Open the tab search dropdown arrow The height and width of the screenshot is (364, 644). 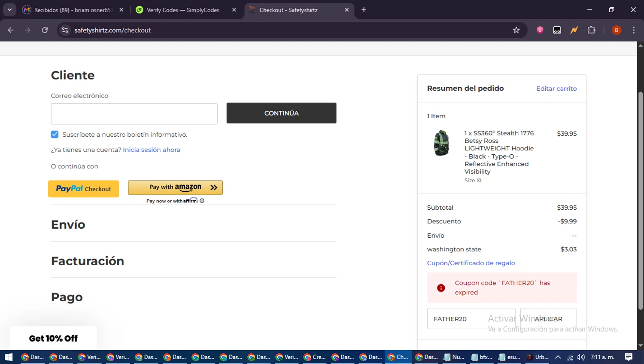[9, 10]
